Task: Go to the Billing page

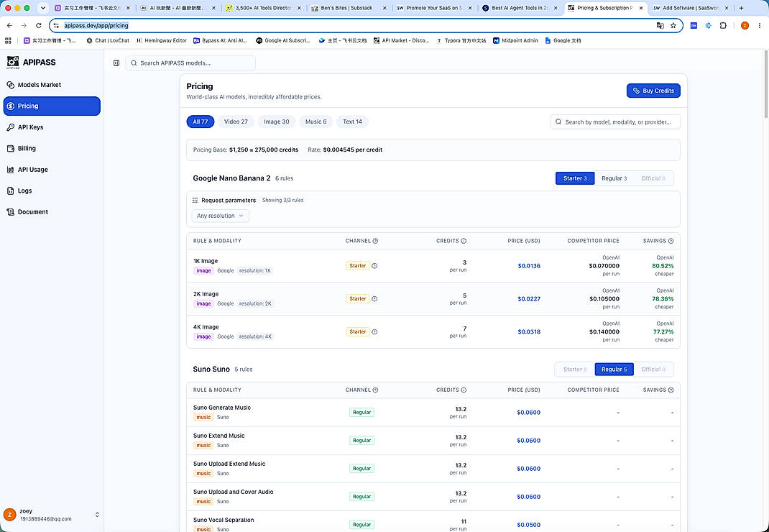Action: 27,148
